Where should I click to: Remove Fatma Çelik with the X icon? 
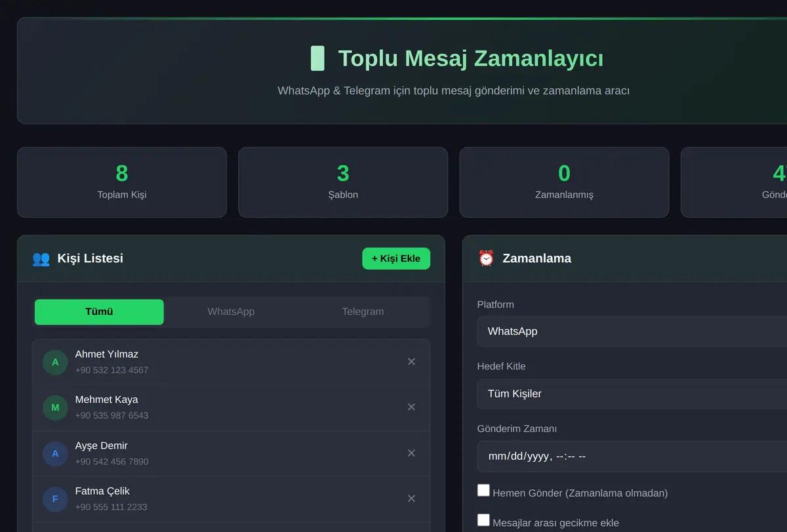coord(411,499)
